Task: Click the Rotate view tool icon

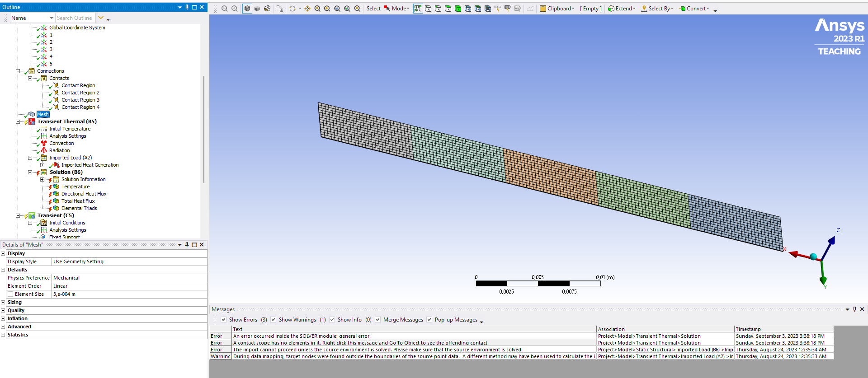Action: click(292, 9)
